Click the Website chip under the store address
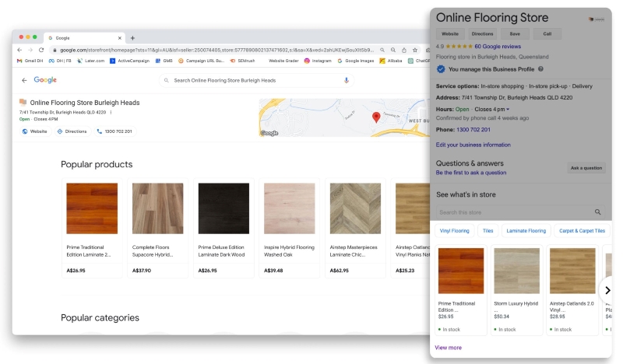 point(35,131)
